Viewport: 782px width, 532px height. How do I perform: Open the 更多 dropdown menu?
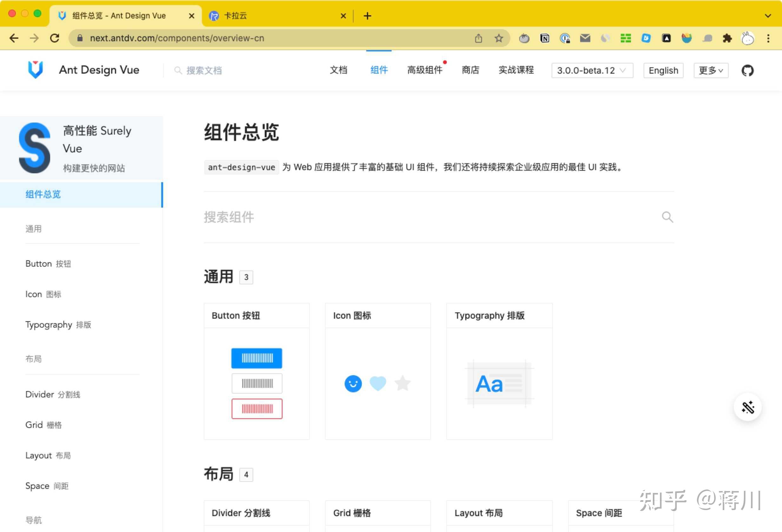[710, 70]
